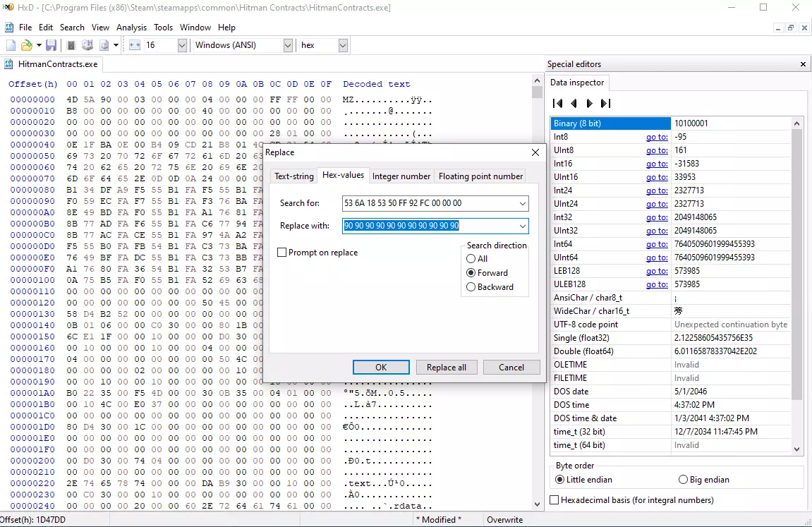Select Big endian byte order
812x527 pixels.
(704, 480)
